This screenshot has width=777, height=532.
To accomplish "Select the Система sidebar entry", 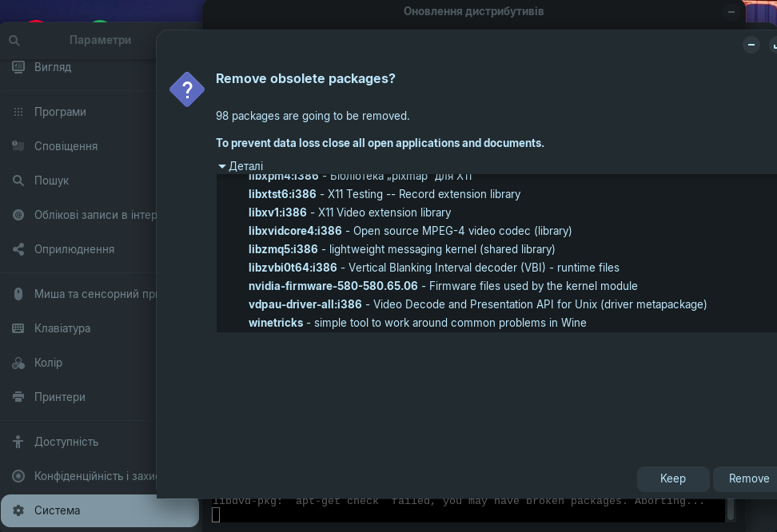I will coord(57,510).
